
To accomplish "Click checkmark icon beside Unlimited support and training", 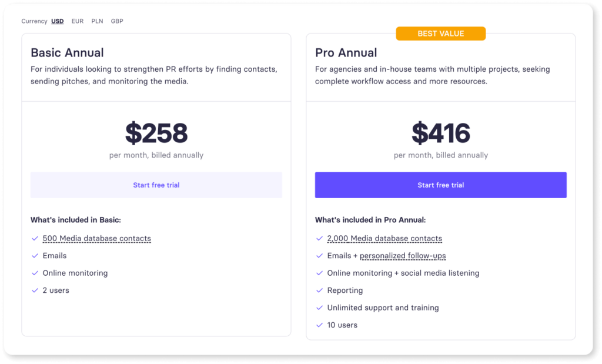I will pos(319,308).
